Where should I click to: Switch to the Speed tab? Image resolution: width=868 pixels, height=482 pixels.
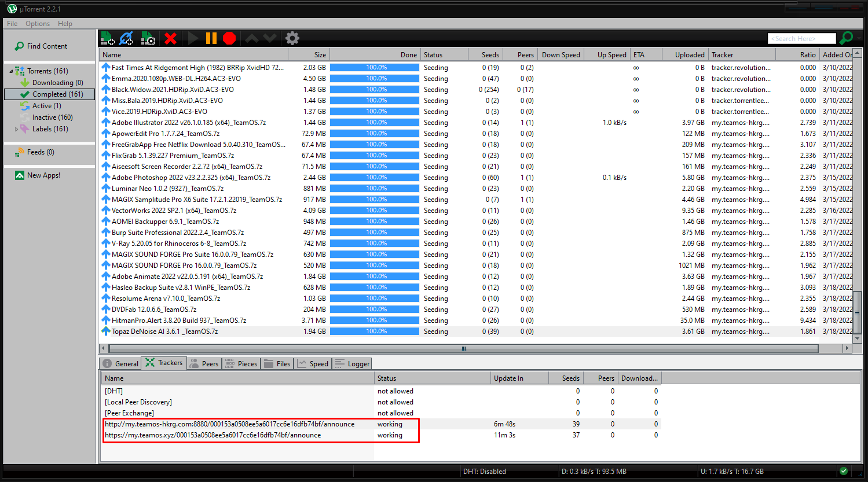click(x=313, y=364)
